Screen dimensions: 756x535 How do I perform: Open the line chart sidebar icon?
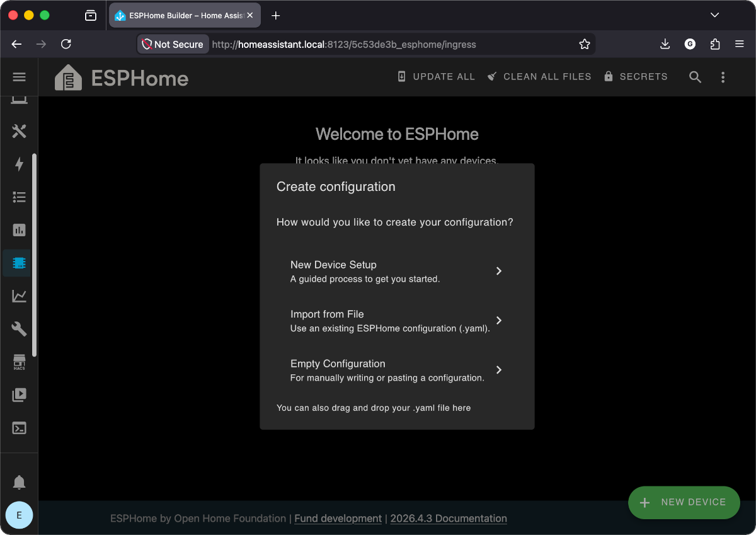coord(19,296)
